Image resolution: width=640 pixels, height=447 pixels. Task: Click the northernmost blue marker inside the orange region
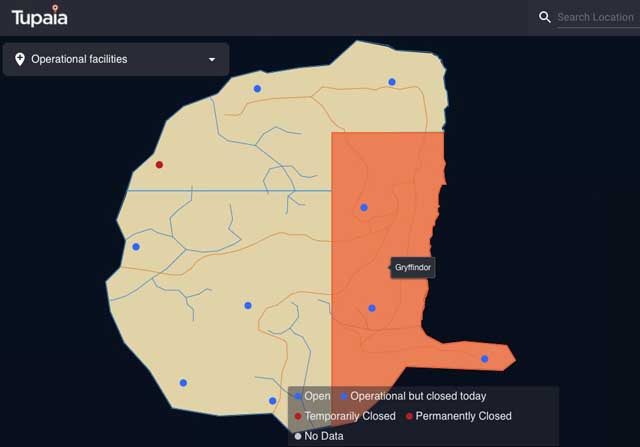point(364,208)
